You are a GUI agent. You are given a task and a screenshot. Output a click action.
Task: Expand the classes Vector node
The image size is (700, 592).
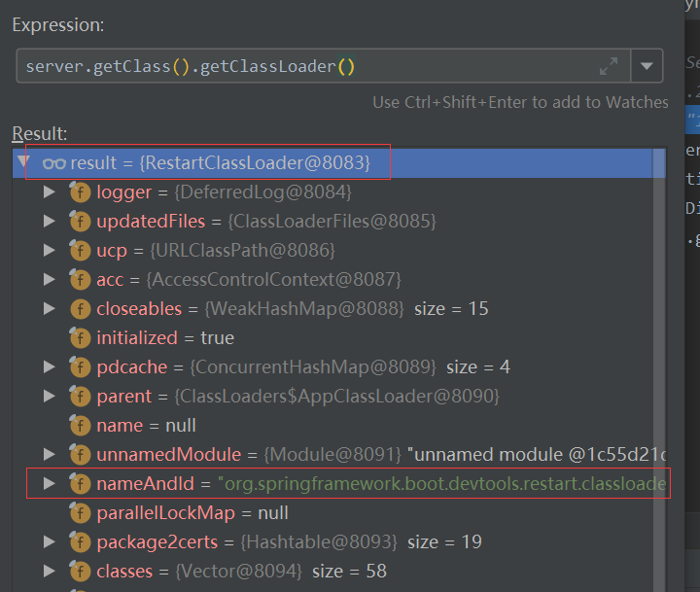click(50, 572)
